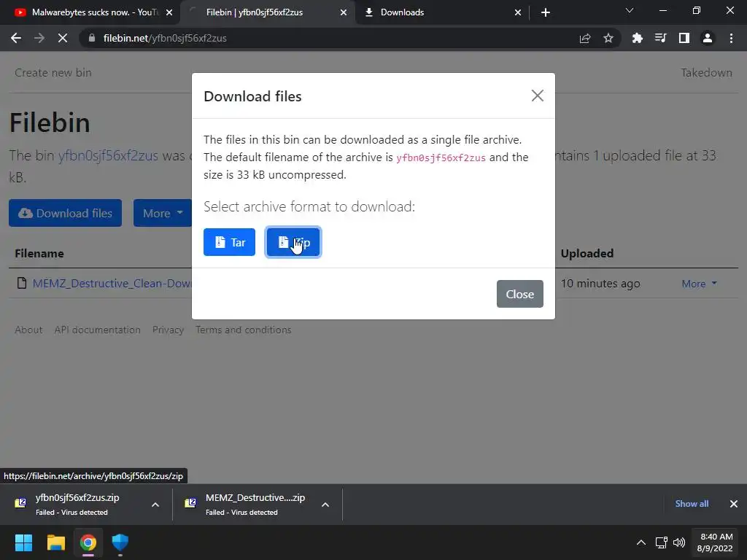Close the YouTube tab
747x560 pixels.
(x=169, y=12)
